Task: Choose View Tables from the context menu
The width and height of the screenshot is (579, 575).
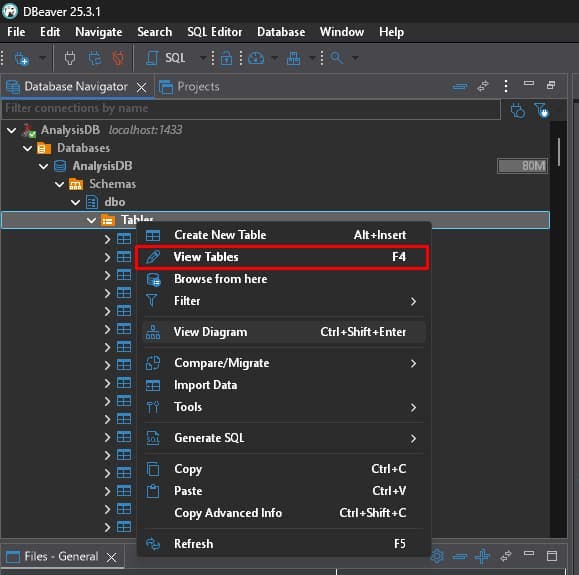Action: (x=283, y=257)
